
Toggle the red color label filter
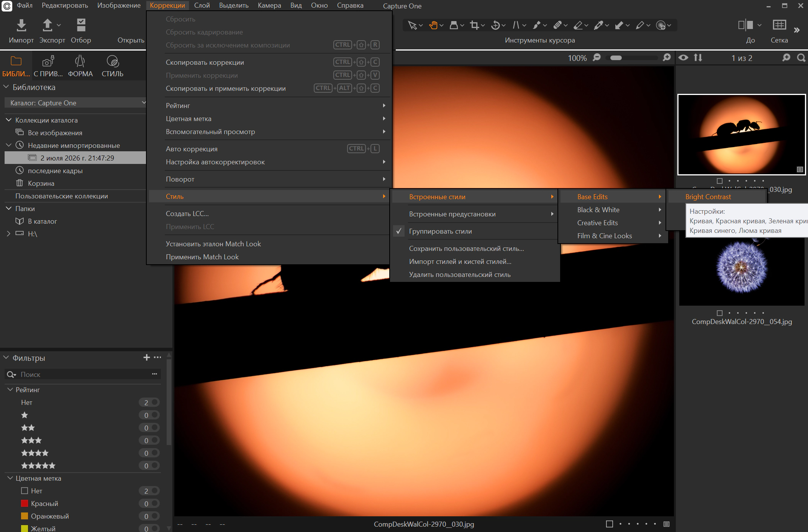click(x=25, y=503)
